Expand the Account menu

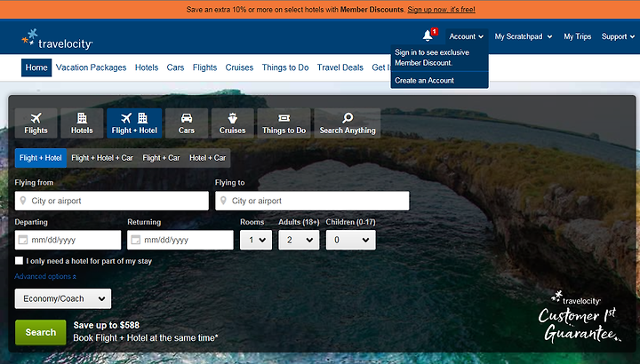466,36
